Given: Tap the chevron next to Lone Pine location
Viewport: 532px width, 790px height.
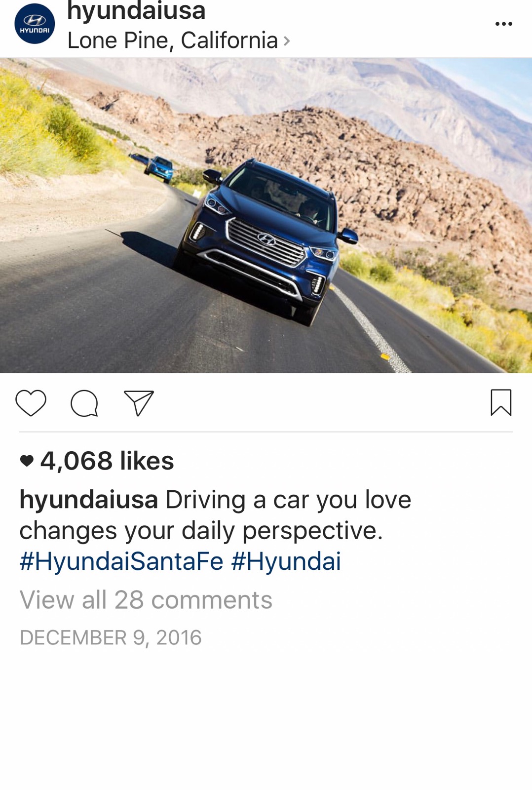Looking at the screenshot, I should 287,41.
